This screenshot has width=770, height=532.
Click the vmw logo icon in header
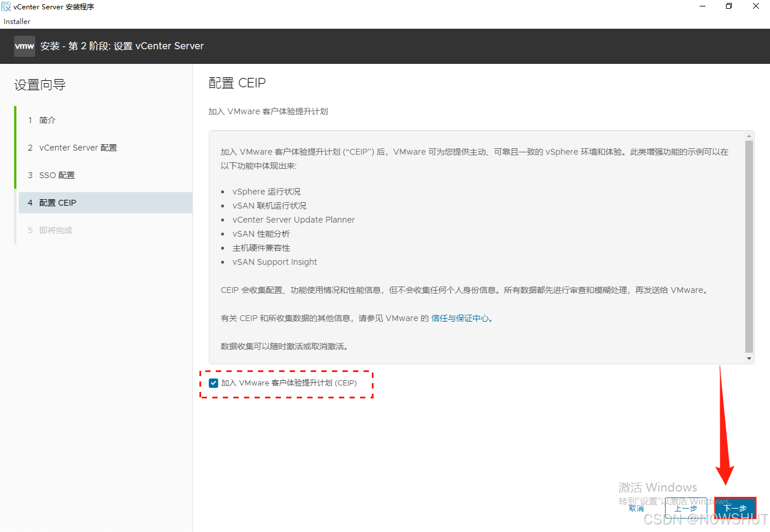point(25,46)
